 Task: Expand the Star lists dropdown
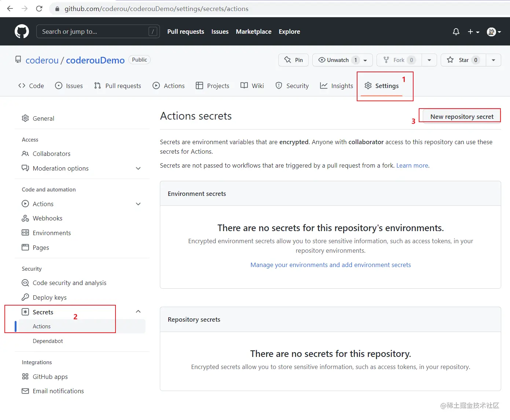point(494,60)
